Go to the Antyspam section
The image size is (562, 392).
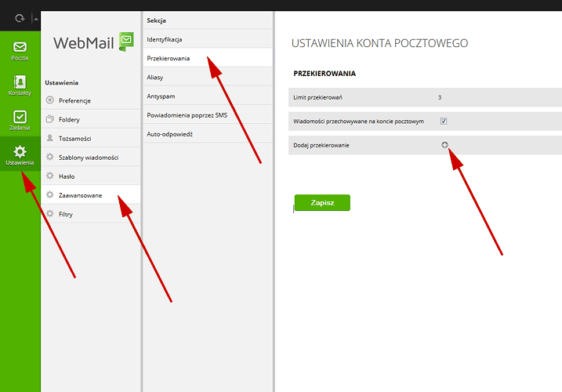coord(208,96)
